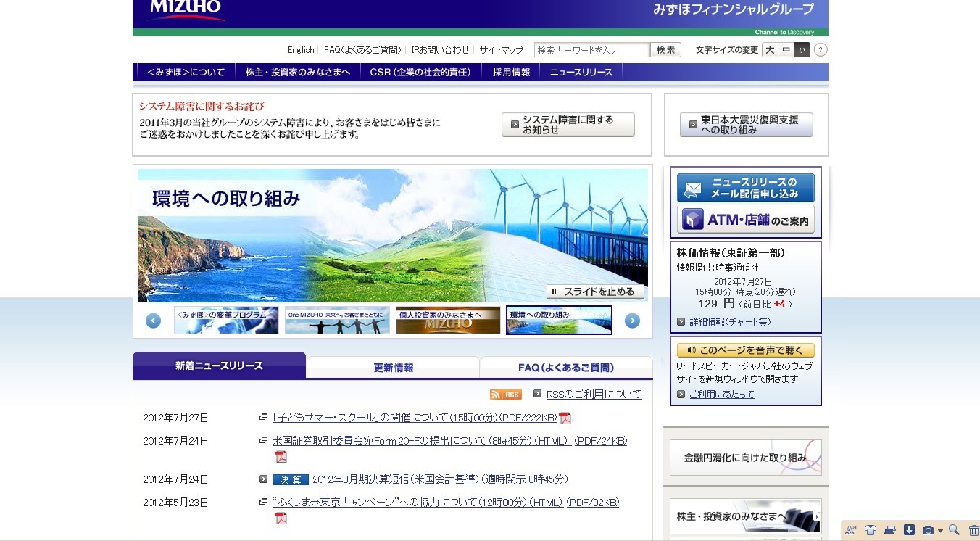Click the shirt skin icon in bottom toolbar
Image resolution: width=980 pixels, height=541 pixels.
pyautogui.click(x=871, y=530)
